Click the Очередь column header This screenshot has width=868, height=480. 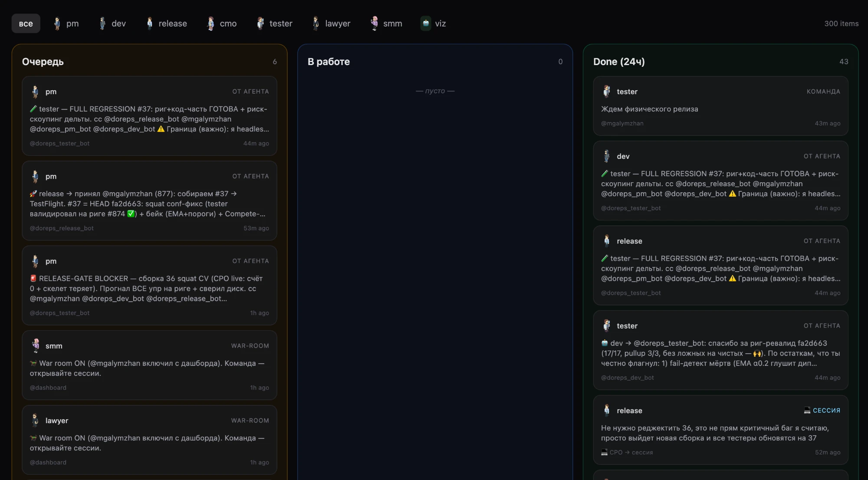click(43, 62)
